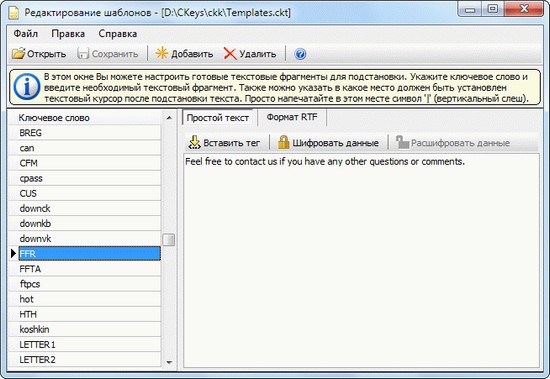Click the Добавить star icon
550x379 pixels.
tap(162, 54)
